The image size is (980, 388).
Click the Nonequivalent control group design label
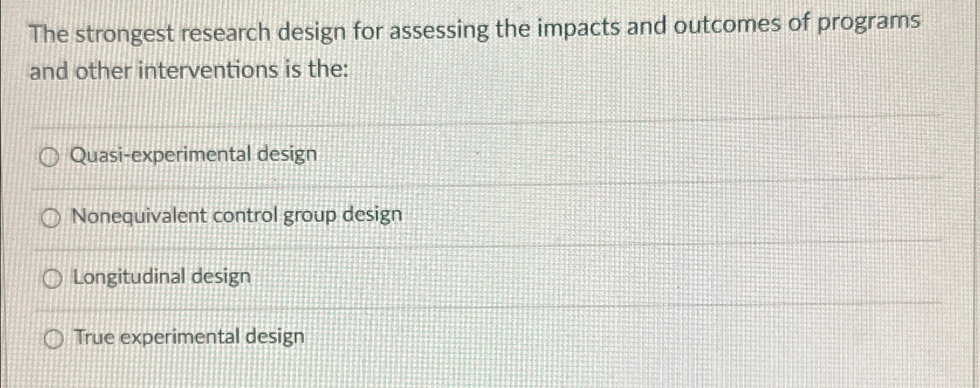(235, 216)
